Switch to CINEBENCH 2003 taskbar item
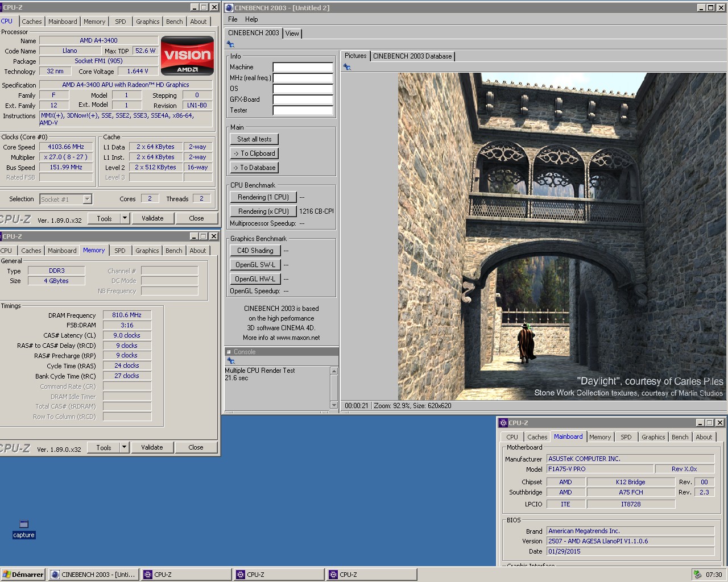The width and height of the screenshot is (728, 582). pos(93,575)
